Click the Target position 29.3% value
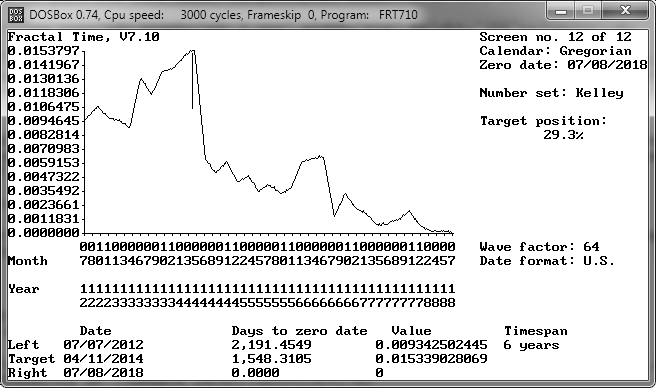Image resolution: width=656 pixels, height=388 pixels. (563, 135)
